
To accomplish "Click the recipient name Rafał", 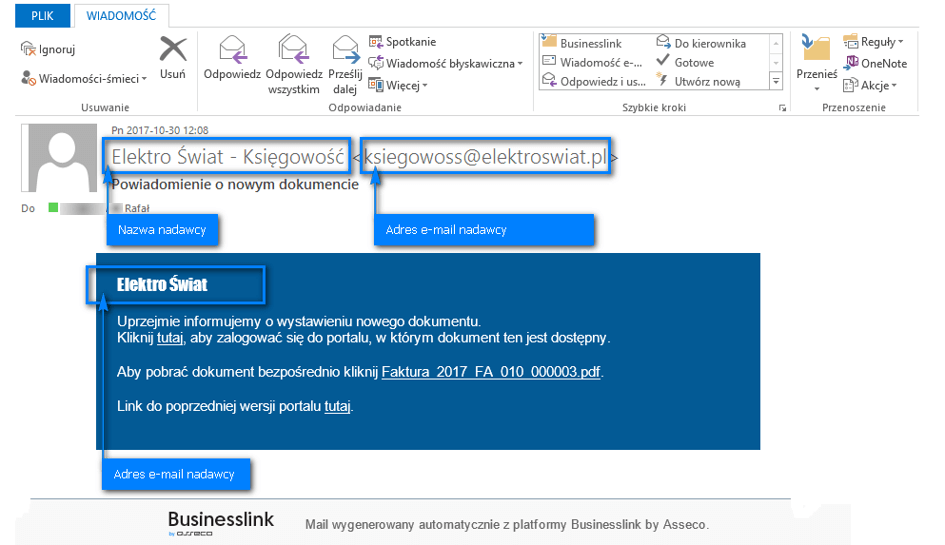I will click(137, 208).
